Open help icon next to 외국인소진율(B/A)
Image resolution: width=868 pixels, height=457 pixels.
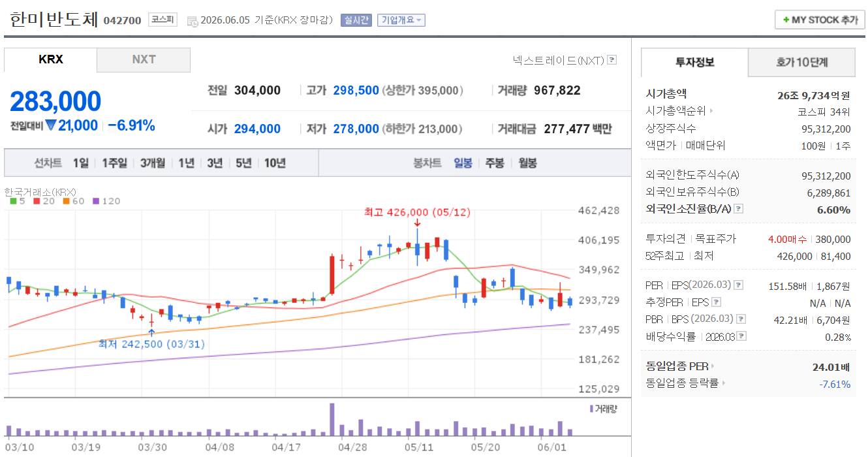[738, 209]
